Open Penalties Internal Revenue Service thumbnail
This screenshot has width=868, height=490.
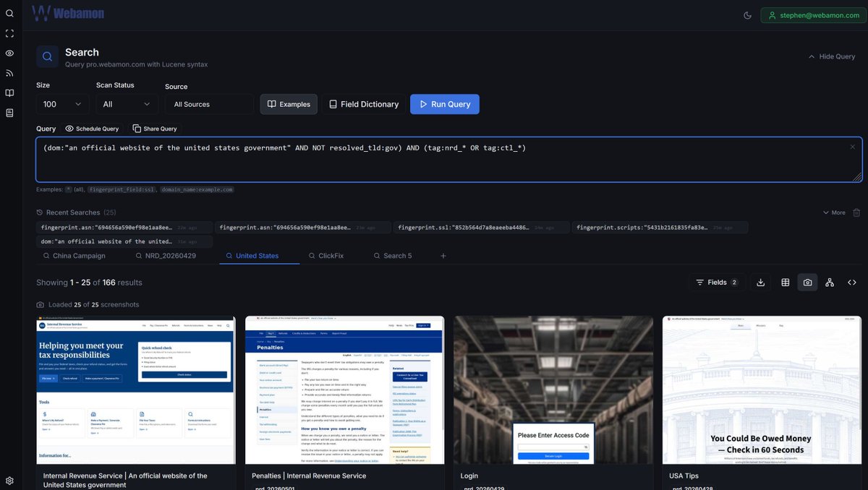coord(345,390)
